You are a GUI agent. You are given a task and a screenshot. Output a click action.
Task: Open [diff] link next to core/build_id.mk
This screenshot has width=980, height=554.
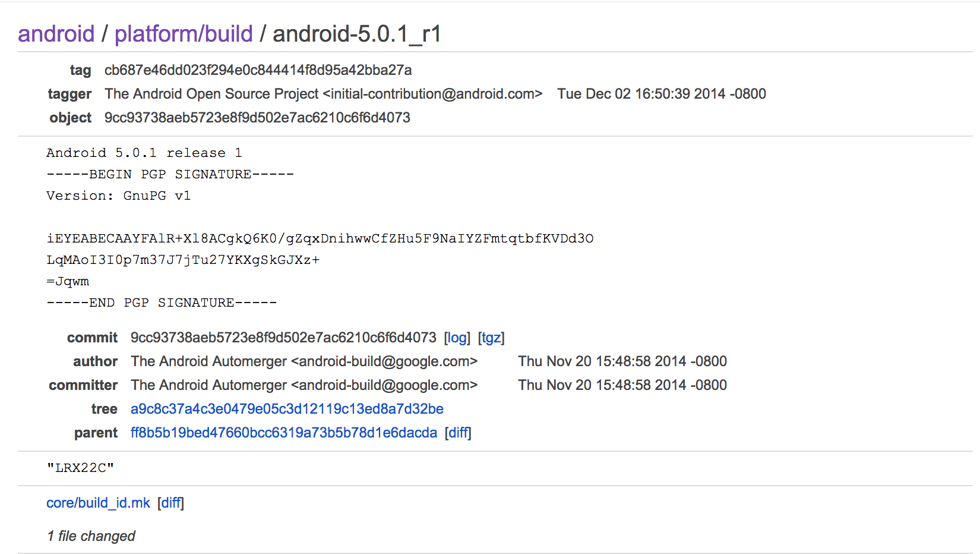tap(171, 503)
